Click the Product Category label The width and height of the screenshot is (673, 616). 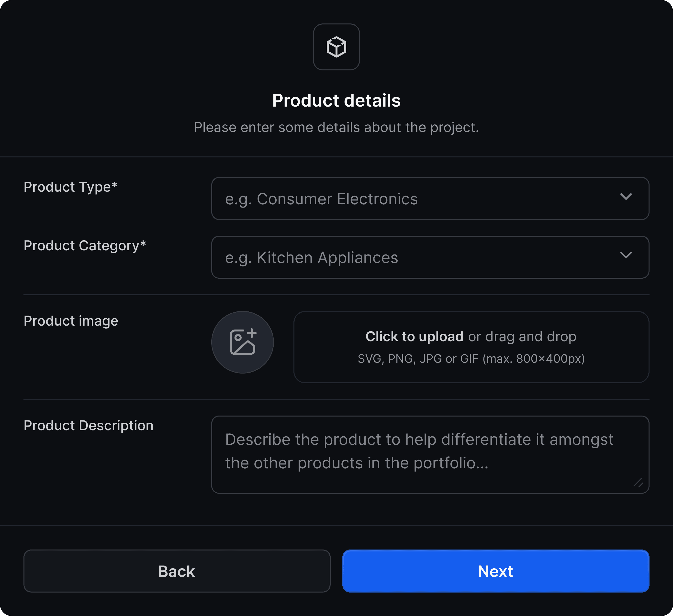pos(85,246)
